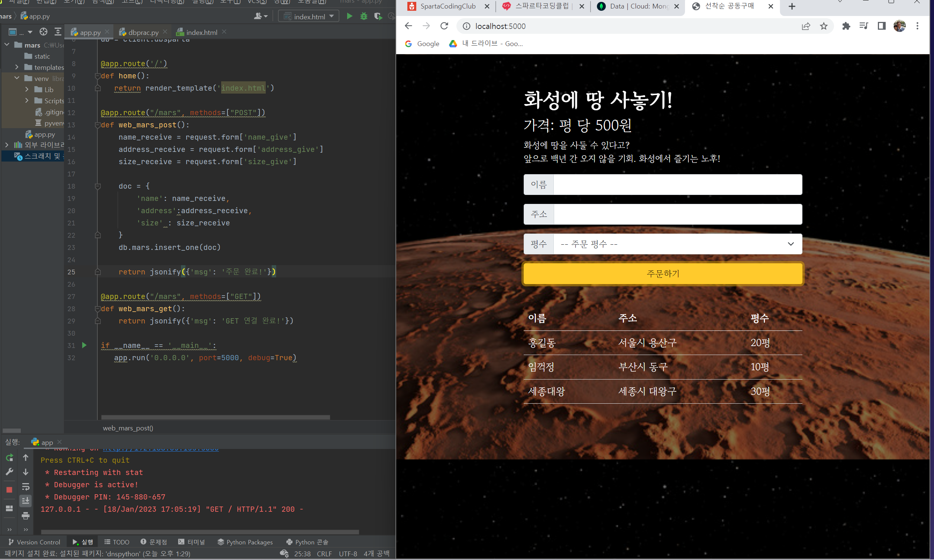The height and width of the screenshot is (560, 934).
Task: Expand external libraries node
Action: tap(7, 144)
